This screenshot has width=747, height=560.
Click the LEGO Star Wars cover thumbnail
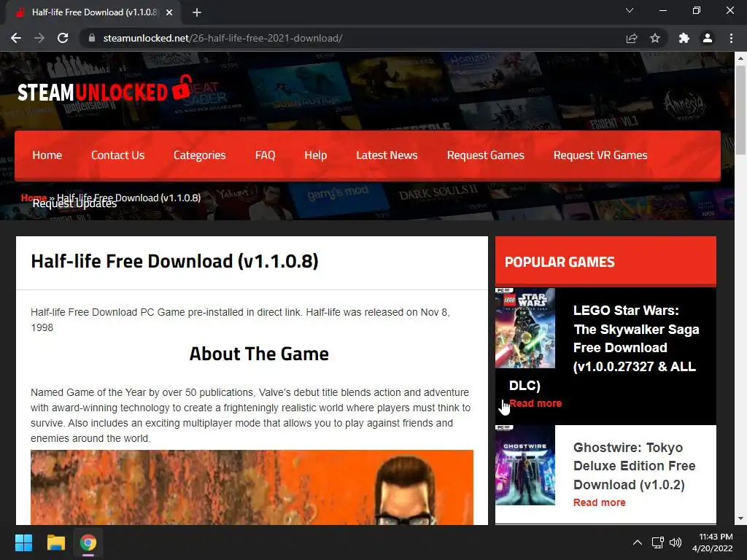525,327
